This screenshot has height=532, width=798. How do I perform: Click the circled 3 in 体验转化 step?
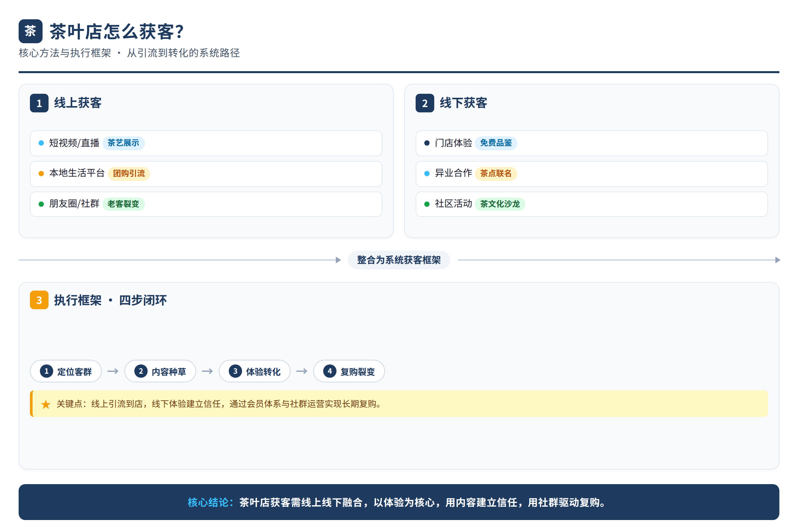coord(235,371)
